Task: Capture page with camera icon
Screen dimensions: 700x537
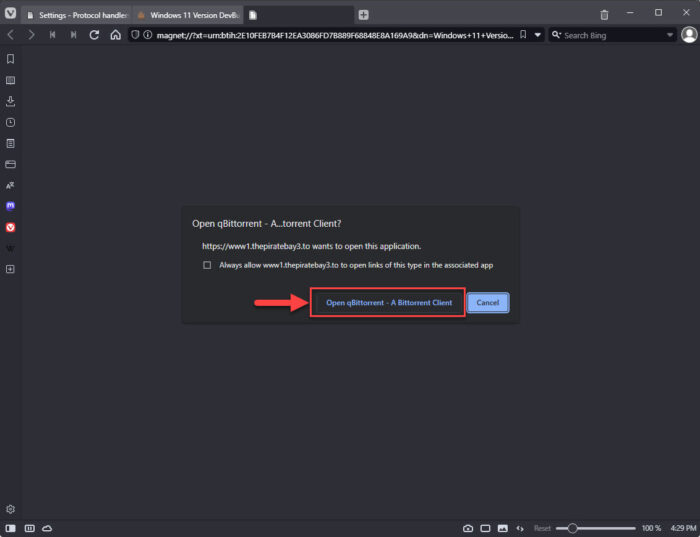Action: [468, 528]
